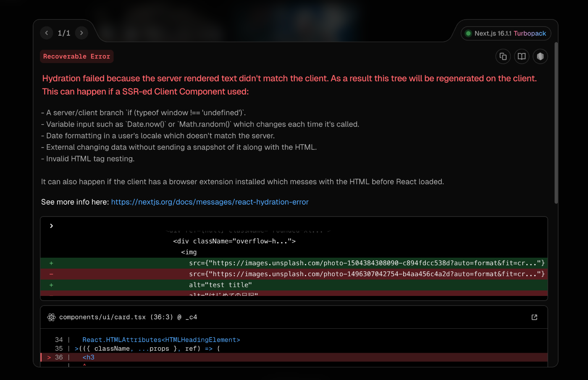Click Hydration failed error heading
The image size is (588, 380).
click(x=289, y=85)
